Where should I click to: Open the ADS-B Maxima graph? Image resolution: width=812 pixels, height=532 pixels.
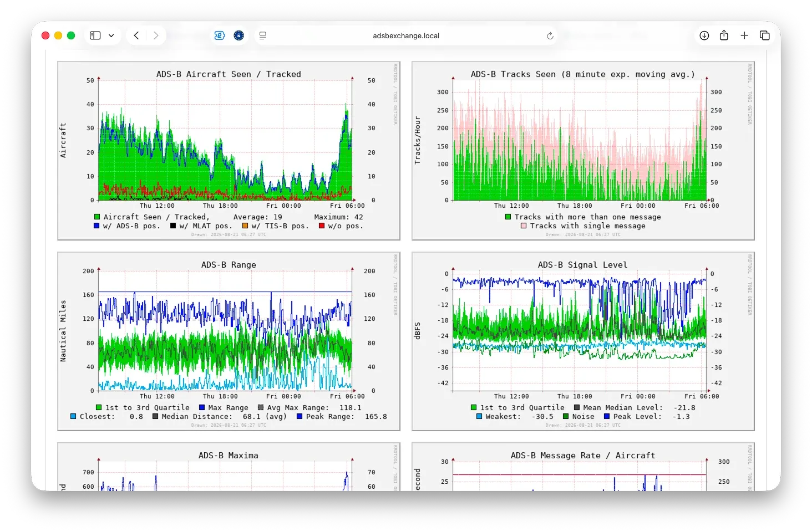coord(229,467)
